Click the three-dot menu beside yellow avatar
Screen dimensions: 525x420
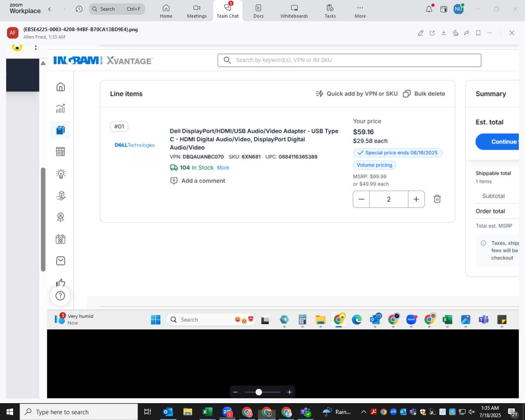36,48
